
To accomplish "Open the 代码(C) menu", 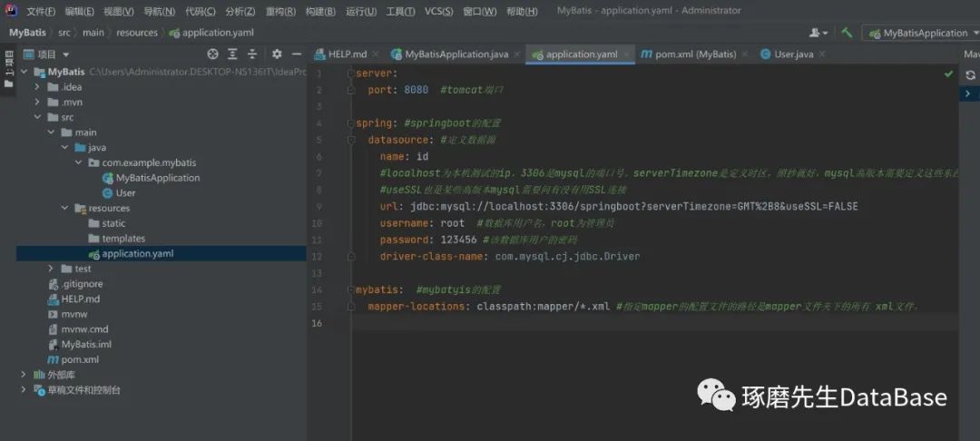I will 201,11.
